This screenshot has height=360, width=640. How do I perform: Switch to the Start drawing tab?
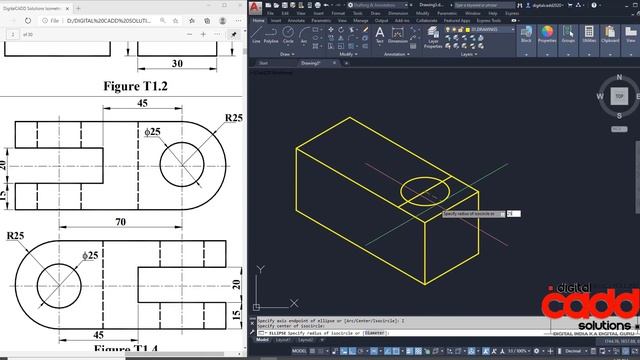264,63
